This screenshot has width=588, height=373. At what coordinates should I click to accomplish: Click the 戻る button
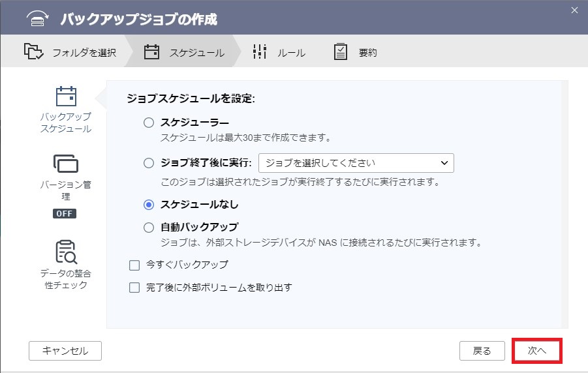482,351
